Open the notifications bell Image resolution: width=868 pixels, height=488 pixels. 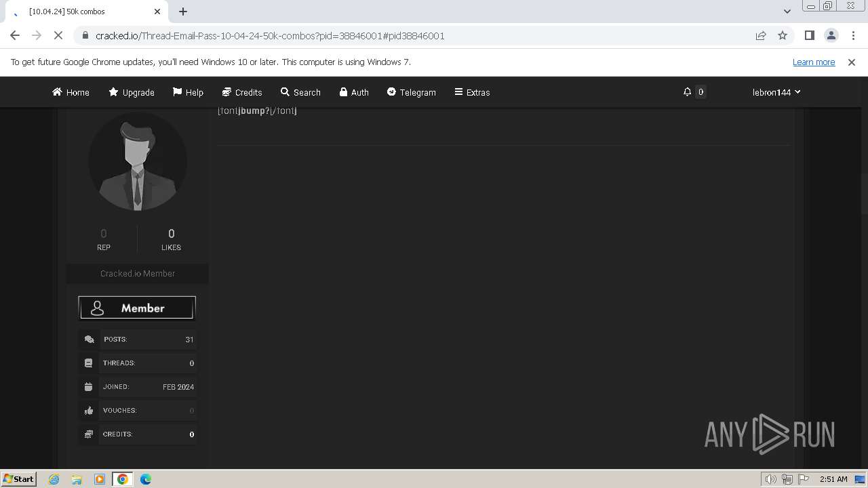(x=687, y=91)
